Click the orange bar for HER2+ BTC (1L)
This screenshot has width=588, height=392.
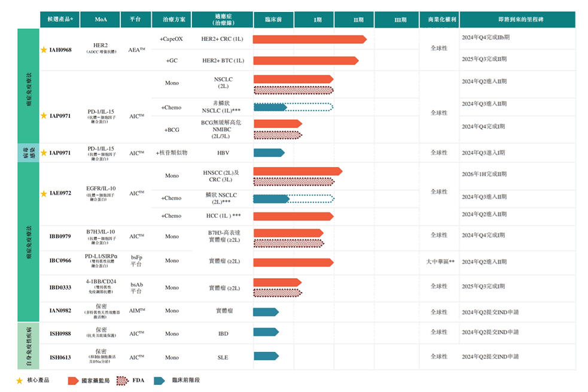pyautogui.click(x=306, y=60)
